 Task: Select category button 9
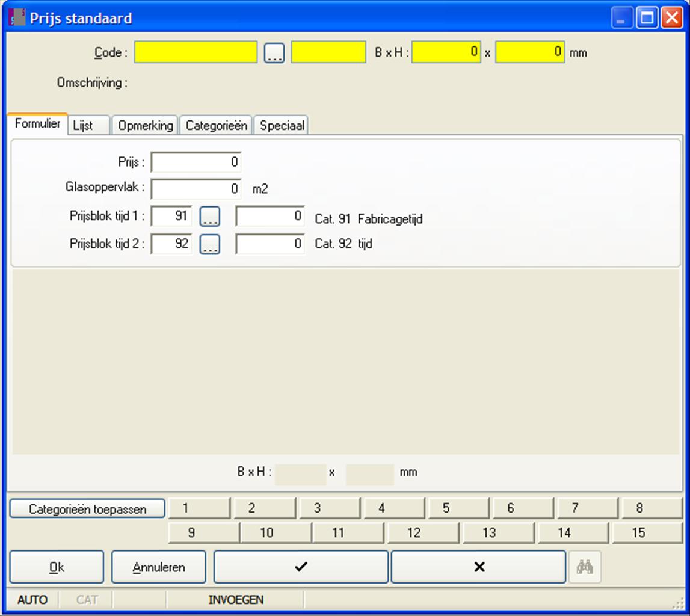pyautogui.click(x=204, y=533)
